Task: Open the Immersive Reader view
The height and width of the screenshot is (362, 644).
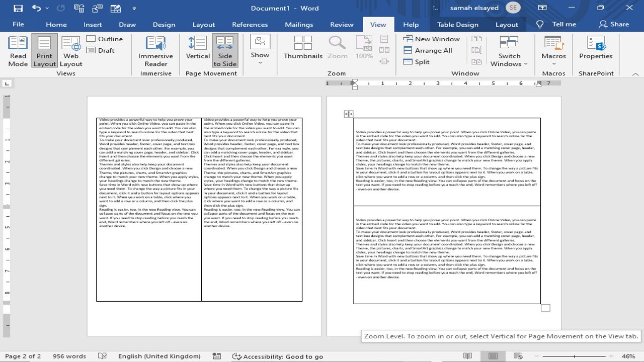Action: [155, 51]
